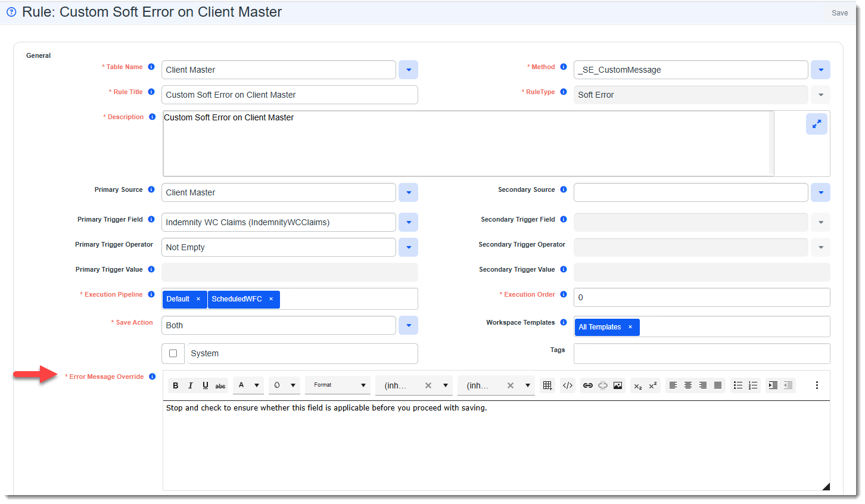This screenshot has width=865, height=504.
Task: Click into the Tags input field
Action: click(702, 353)
